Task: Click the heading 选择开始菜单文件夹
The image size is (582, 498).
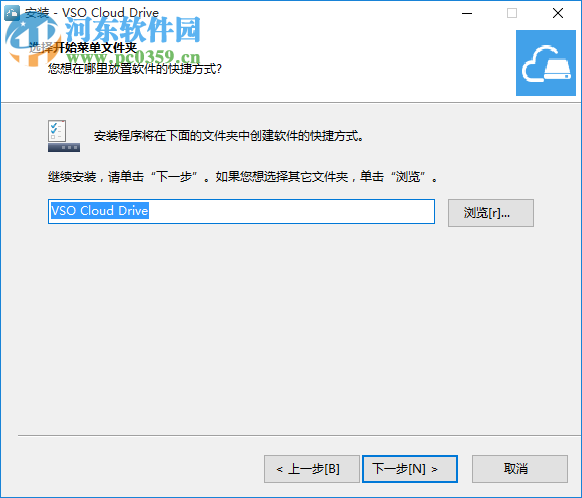Action: tap(83, 47)
